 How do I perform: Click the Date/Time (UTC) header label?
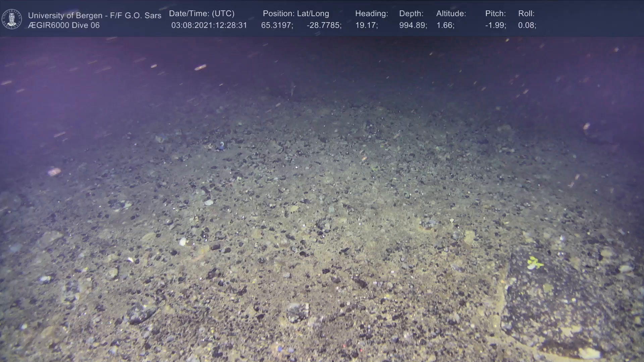(202, 14)
